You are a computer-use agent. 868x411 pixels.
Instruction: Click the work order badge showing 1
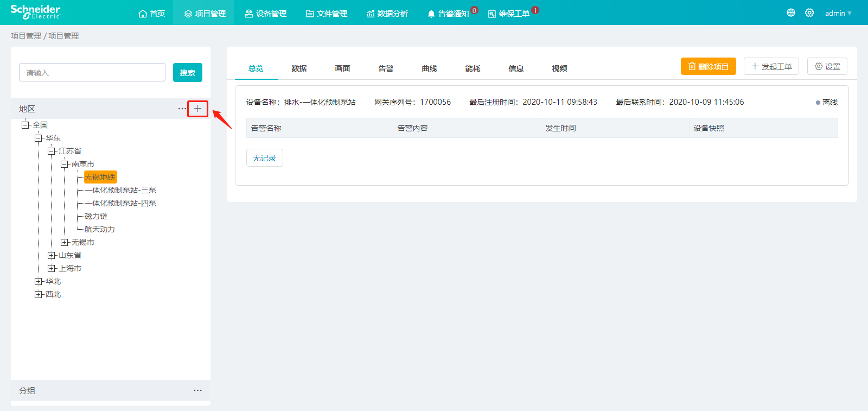click(535, 10)
